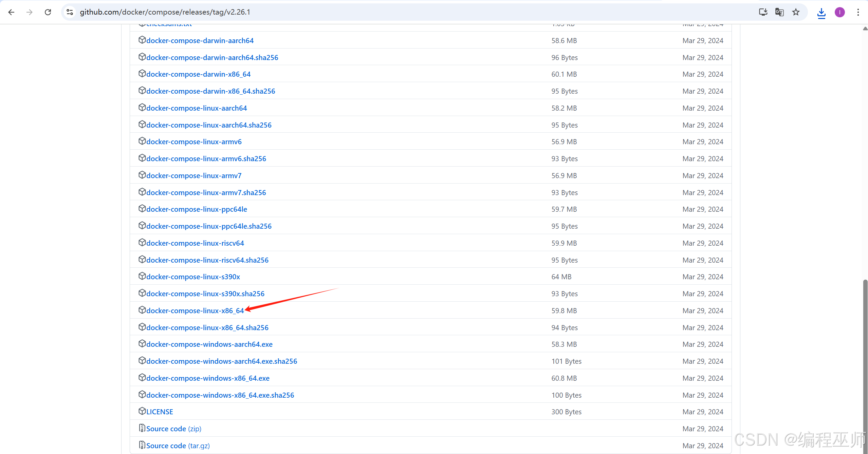Download docker-compose-linux-armv7
This screenshot has height=454, width=868.
(194, 176)
